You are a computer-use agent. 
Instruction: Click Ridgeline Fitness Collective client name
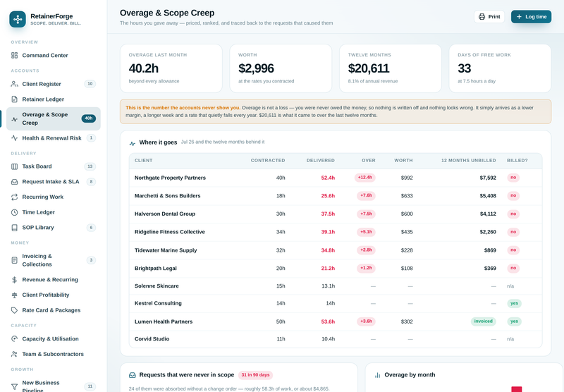click(170, 232)
